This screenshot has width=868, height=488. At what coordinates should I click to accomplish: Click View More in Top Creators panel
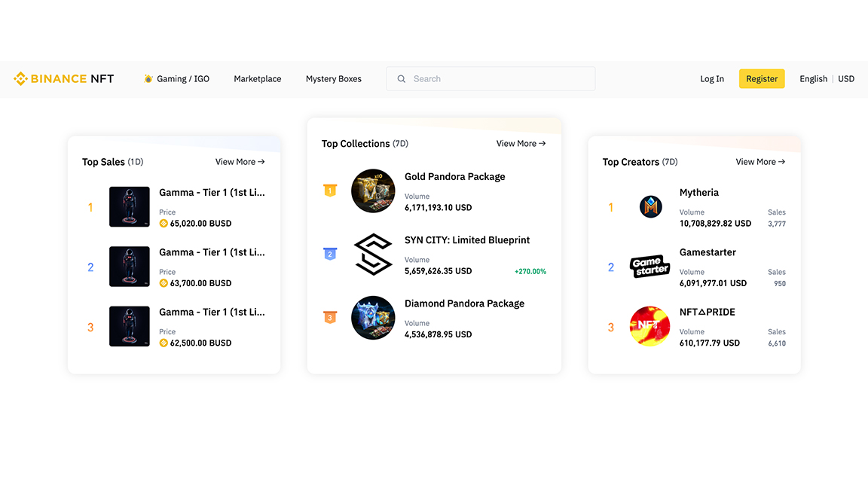coord(760,161)
